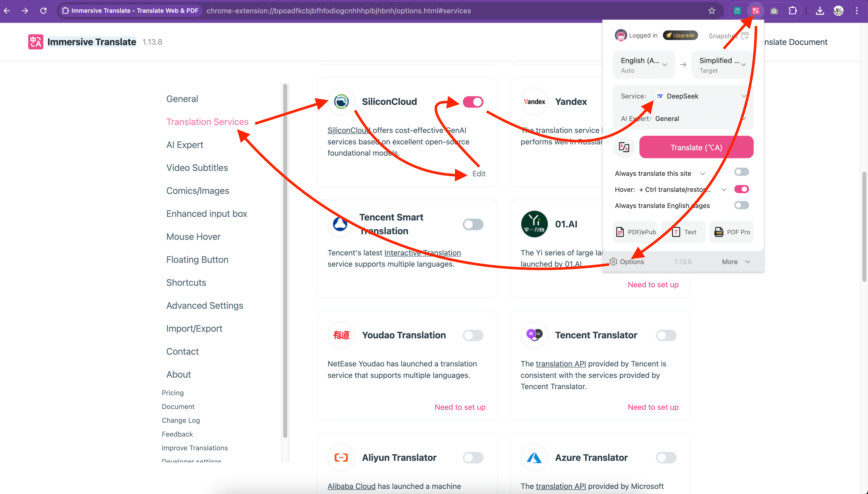Click the Snapshot icon in popup
Image resolution: width=868 pixels, height=494 pixels.
tap(745, 36)
